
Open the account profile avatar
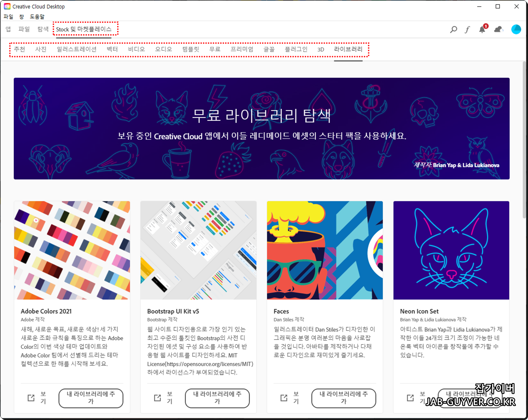coord(516,29)
